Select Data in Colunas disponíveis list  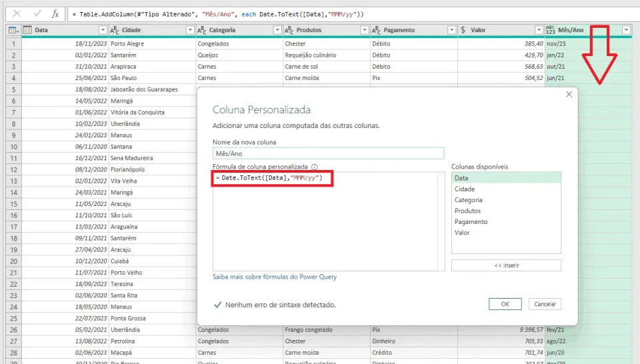[x=506, y=178]
